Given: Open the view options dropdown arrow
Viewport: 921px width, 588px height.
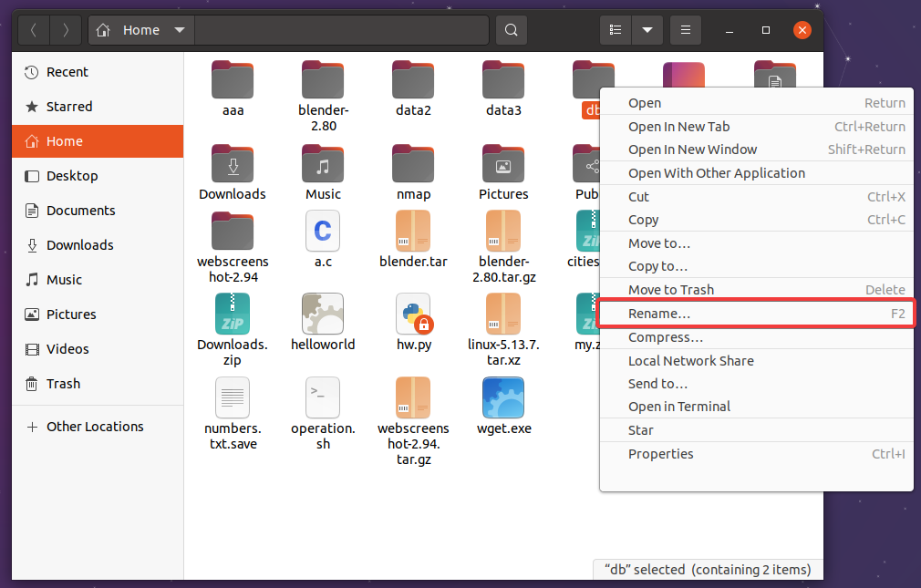Looking at the screenshot, I should pos(647,29).
